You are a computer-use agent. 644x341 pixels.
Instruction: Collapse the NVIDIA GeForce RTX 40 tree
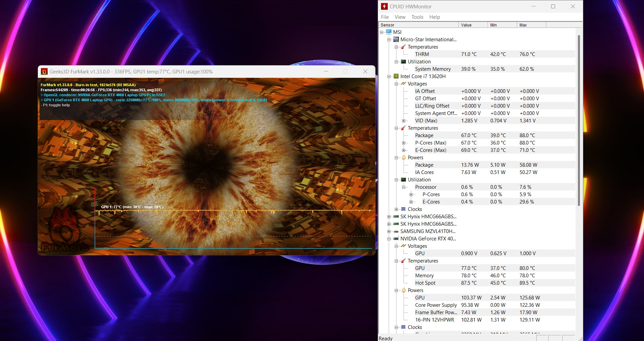pyautogui.click(x=389, y=239)
